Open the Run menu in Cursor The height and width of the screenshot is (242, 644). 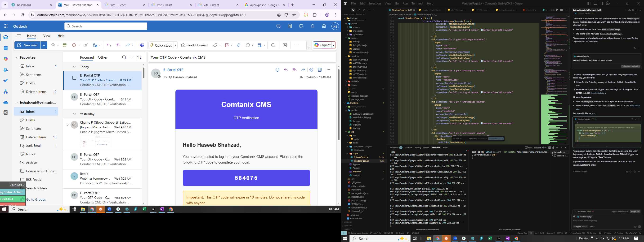pyautogui.click(x=405, y=4)
